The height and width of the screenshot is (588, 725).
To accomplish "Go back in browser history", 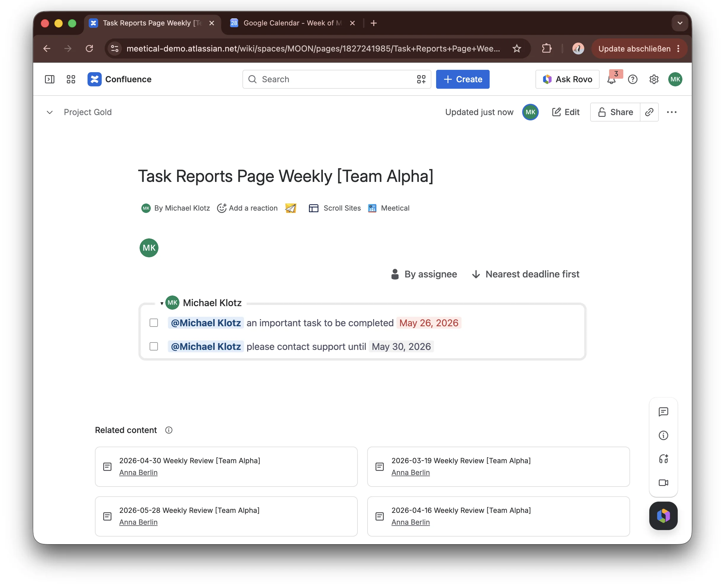I will [x=47, y=49].
